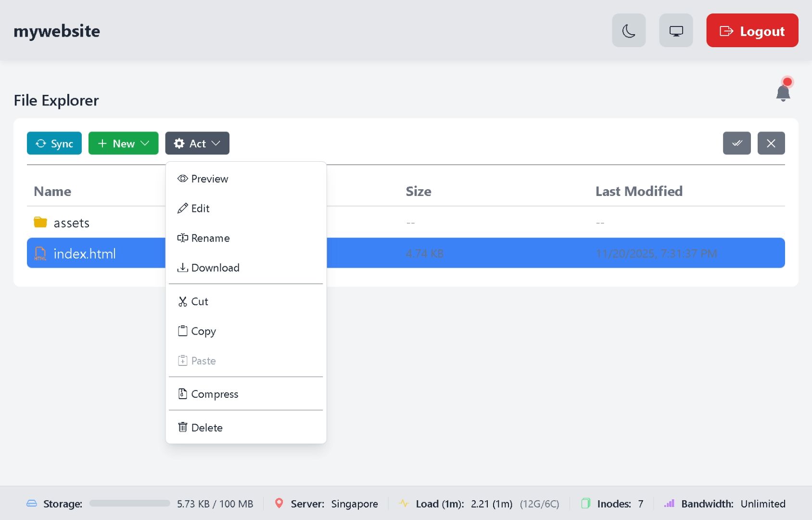Image resolution: width=812 pixels, height=520 pixels.
Task: Click the bandwidth bars icon
Action: tap(669, 504)
